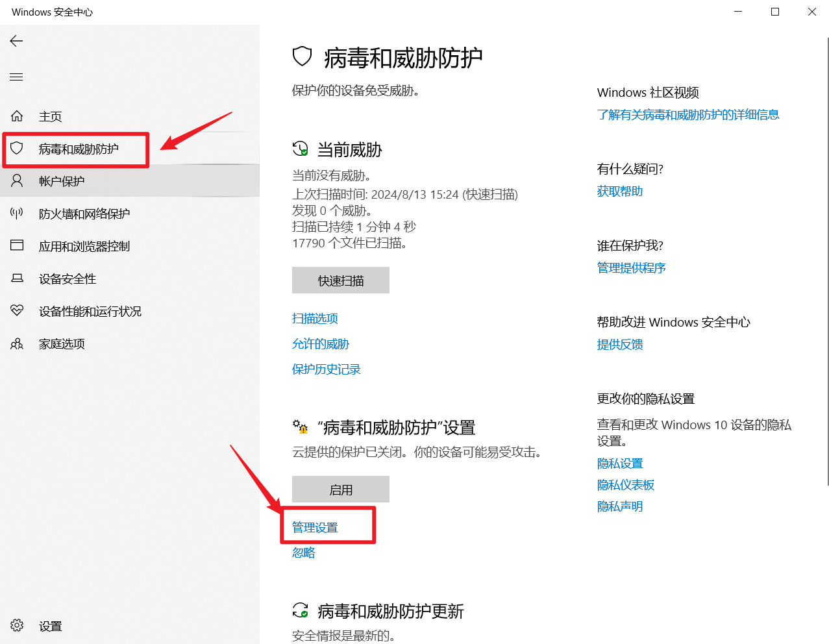The height and width of the screenshot is (644, 829).
Task: Click the 管理设置 link
Action: [315, 527]
